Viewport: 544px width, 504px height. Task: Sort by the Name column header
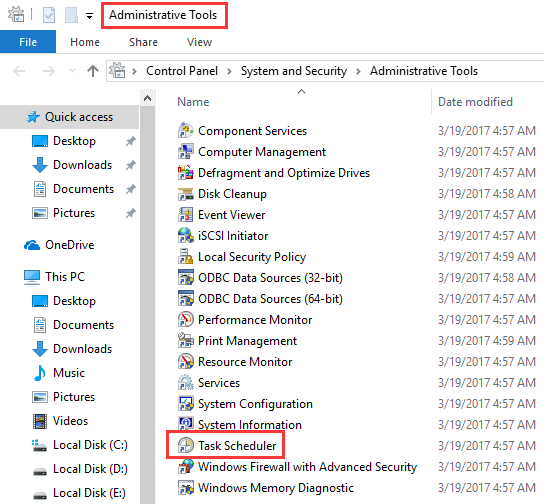tap(193, 102)
